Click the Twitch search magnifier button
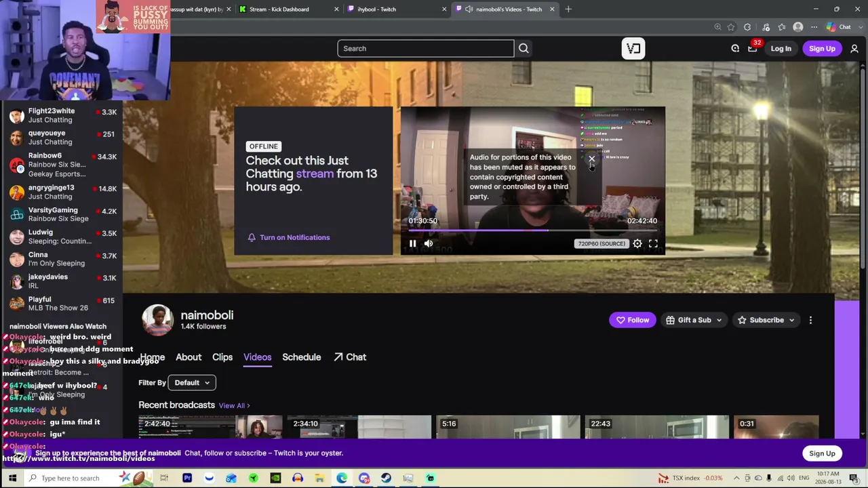 (x=524, y=48)
